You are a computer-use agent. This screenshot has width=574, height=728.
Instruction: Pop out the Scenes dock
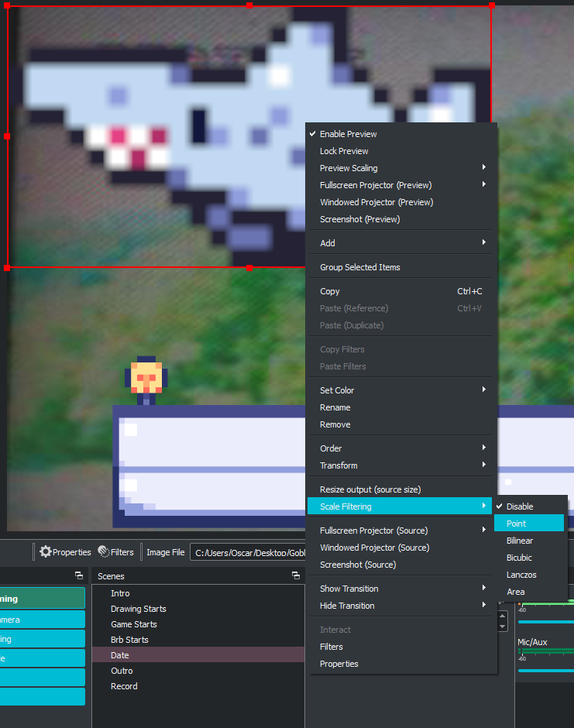(x=296, y=575)
